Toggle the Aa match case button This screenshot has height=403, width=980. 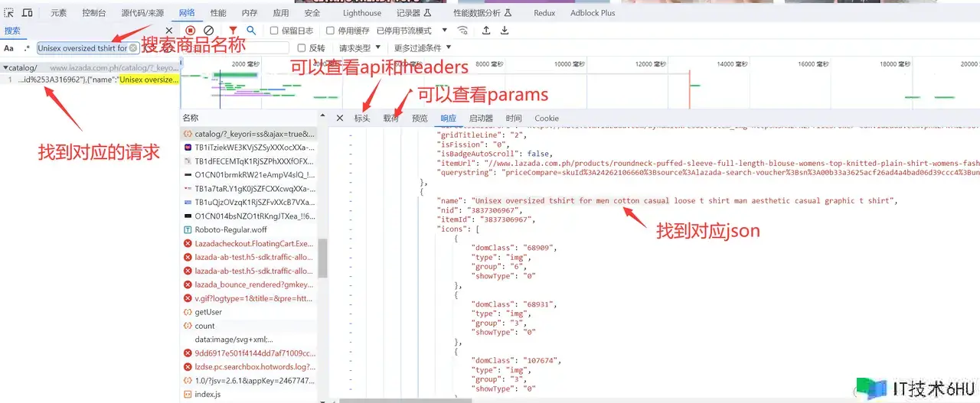coord(9,48)
